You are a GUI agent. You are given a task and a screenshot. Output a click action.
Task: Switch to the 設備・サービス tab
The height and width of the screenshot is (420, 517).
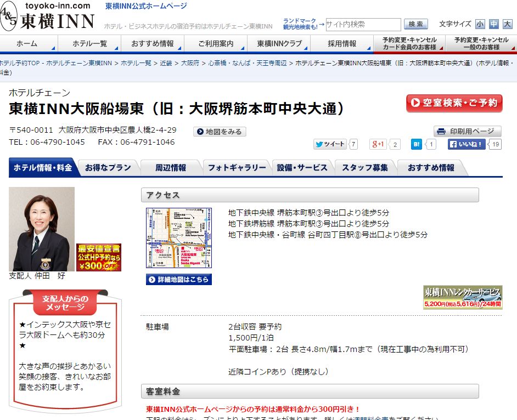[x=302, y=168]
